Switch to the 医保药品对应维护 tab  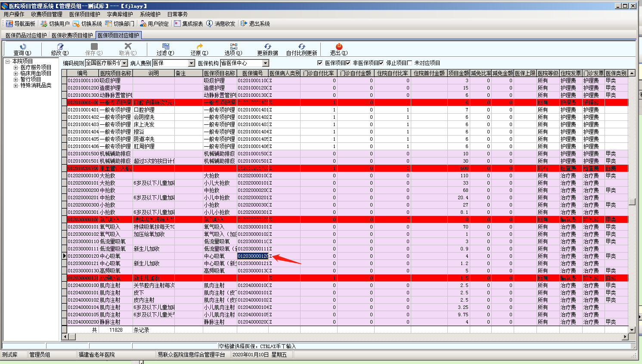click(x=26, y=35)
